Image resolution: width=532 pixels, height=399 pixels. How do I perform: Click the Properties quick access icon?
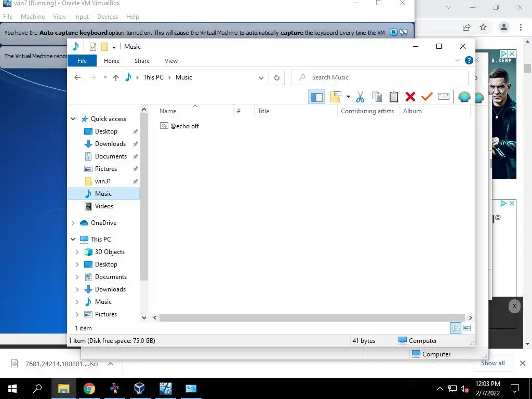[x=92, y=47]
